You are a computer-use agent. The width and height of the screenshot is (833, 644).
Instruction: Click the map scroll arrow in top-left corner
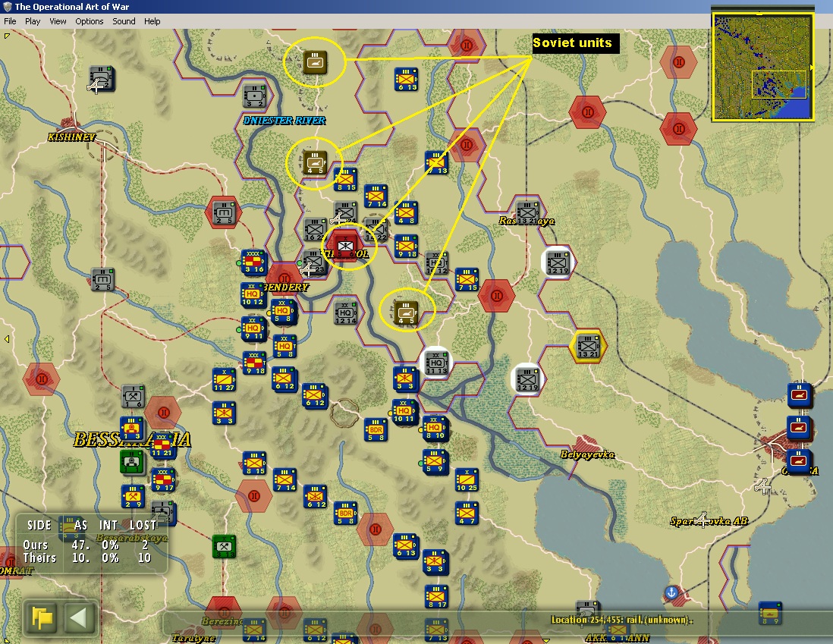[7, 36]
